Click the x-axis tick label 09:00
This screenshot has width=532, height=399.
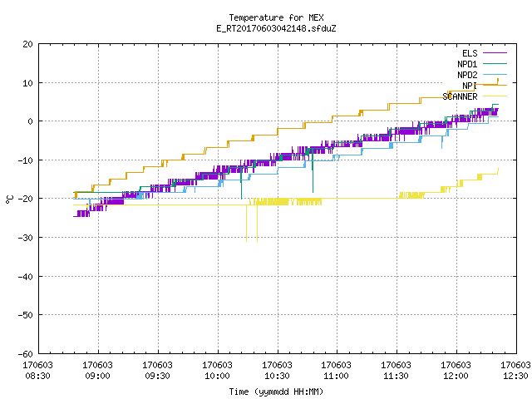click(97, 376)
